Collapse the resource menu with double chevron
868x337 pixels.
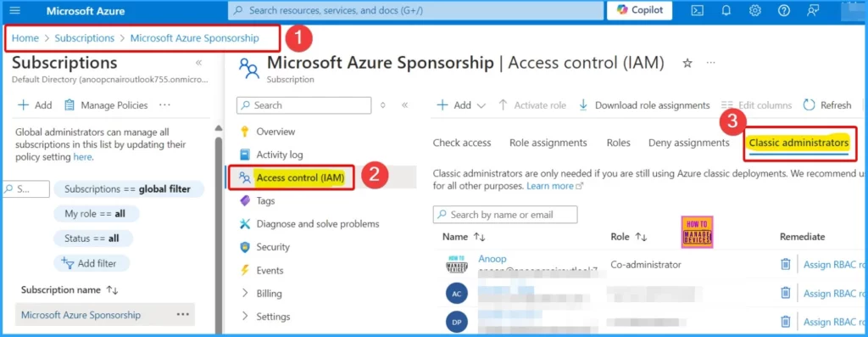point(404,105)
